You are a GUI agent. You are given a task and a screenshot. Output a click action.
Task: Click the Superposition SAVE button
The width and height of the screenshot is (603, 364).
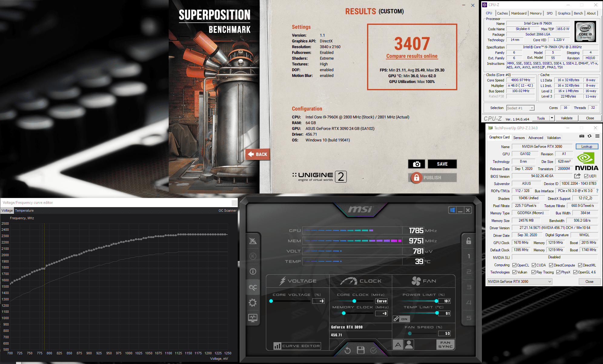(442, 164)
